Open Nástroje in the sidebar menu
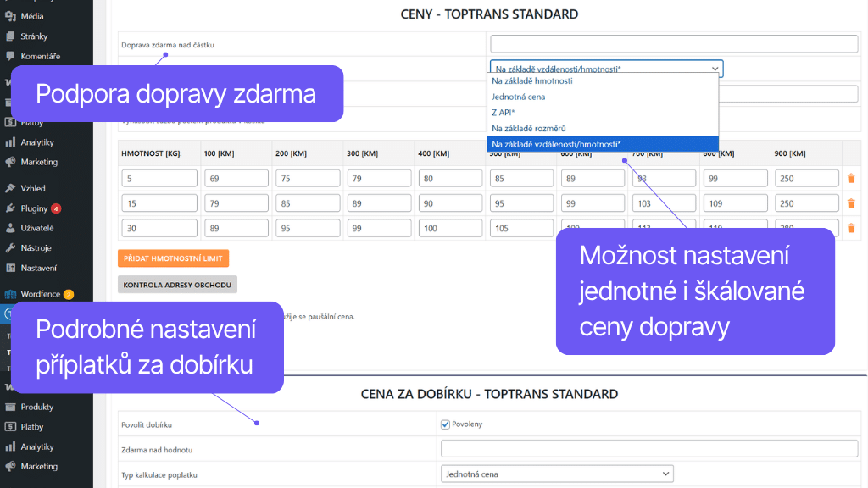 (x=36, y=248)
